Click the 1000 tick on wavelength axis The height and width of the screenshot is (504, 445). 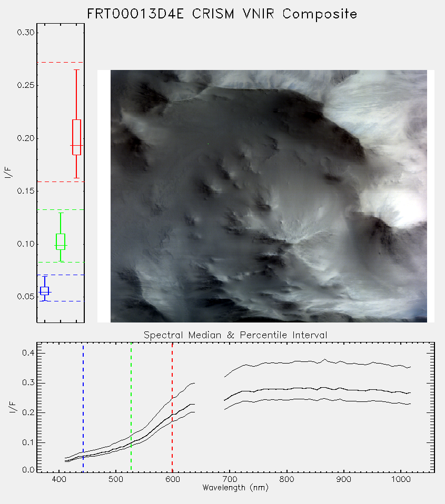(401, 479)
